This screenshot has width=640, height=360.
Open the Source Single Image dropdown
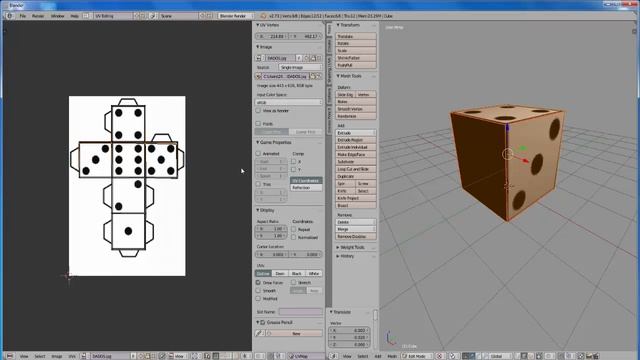(x=300, y=67)
